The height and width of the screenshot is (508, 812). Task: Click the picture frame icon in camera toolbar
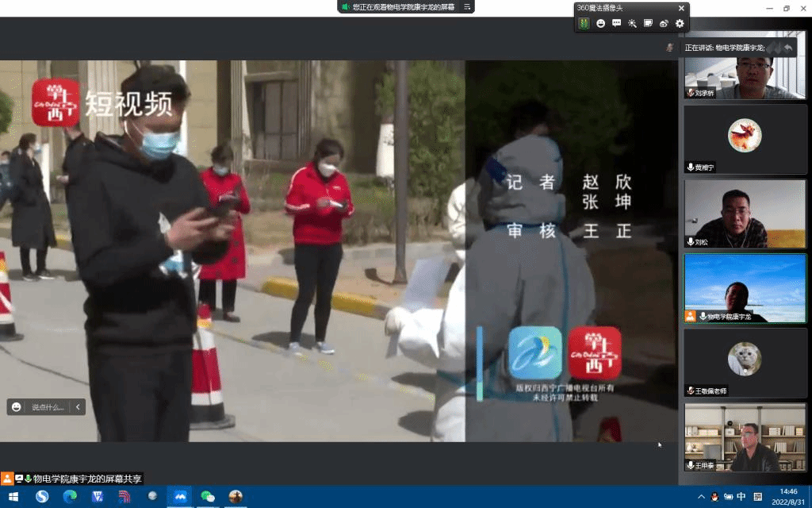[x=648, y=24]
